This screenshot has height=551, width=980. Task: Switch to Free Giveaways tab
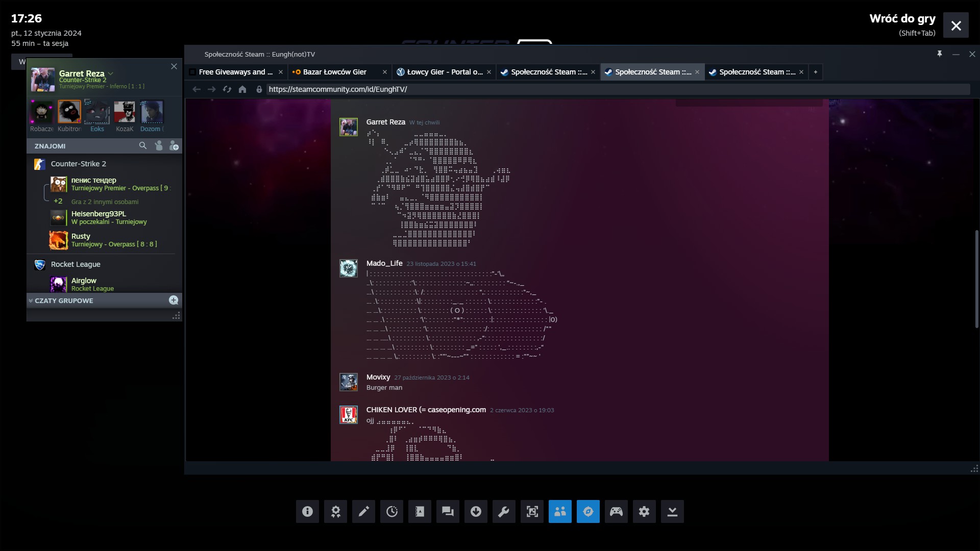pyautogui.click(x=235, y=72)
